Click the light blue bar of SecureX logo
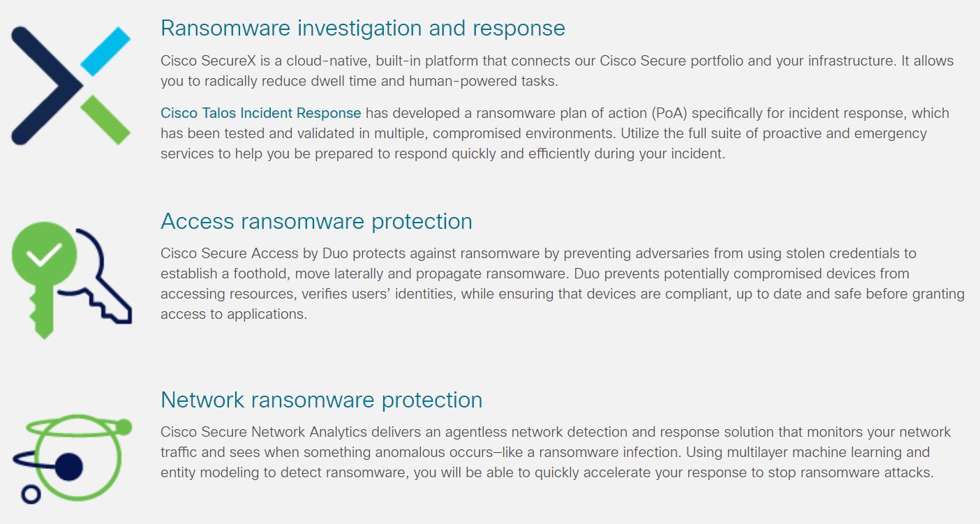 click(x=105, y=51)
